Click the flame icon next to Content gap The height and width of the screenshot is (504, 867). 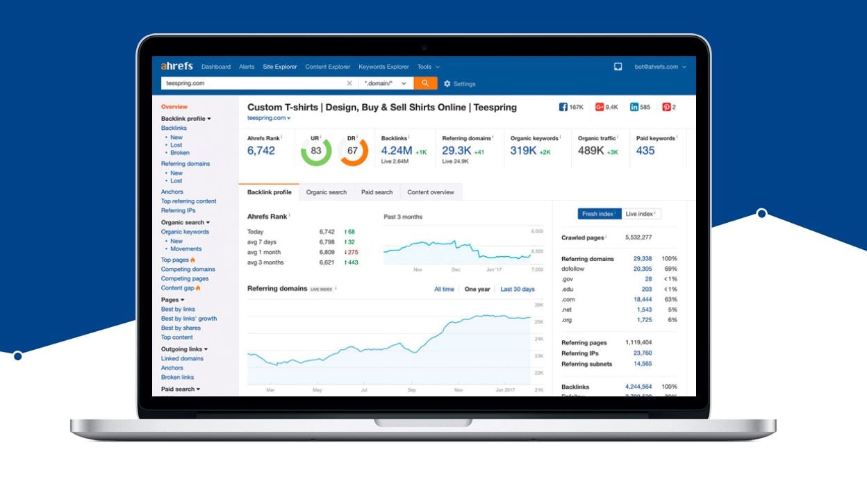[198, 288]
